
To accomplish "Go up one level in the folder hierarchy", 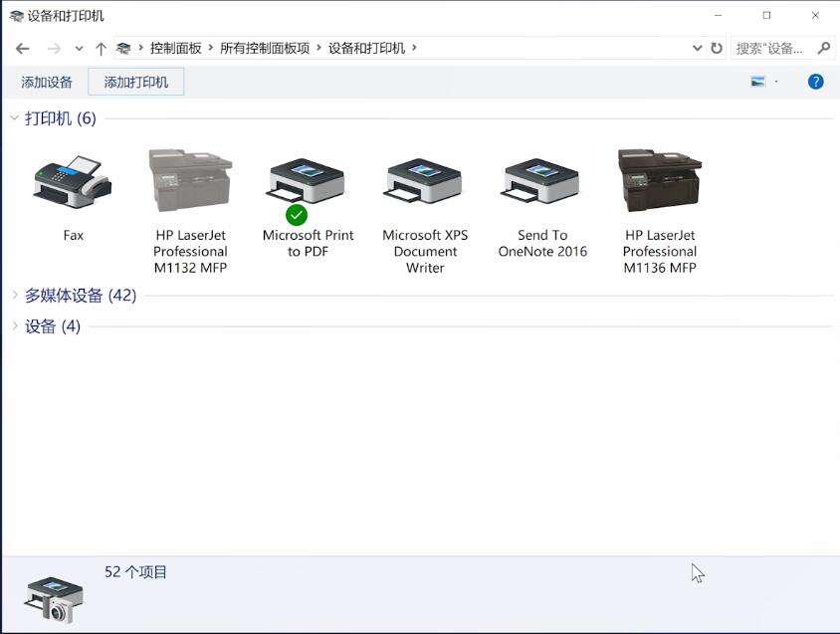I will [101, 48].
